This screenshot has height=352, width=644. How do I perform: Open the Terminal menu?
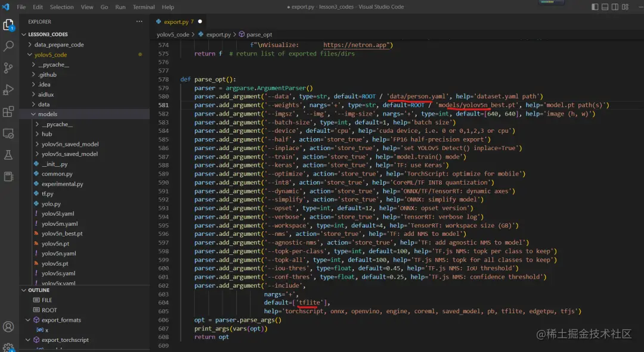(144, 7)
